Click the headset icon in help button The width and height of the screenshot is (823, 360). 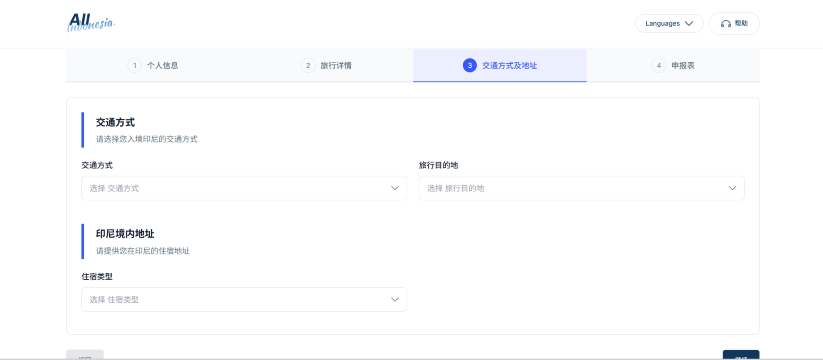[x=726, y=24]
